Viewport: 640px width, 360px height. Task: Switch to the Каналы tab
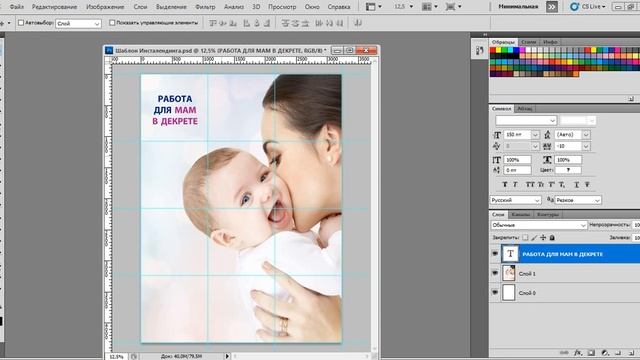(520, 215)
